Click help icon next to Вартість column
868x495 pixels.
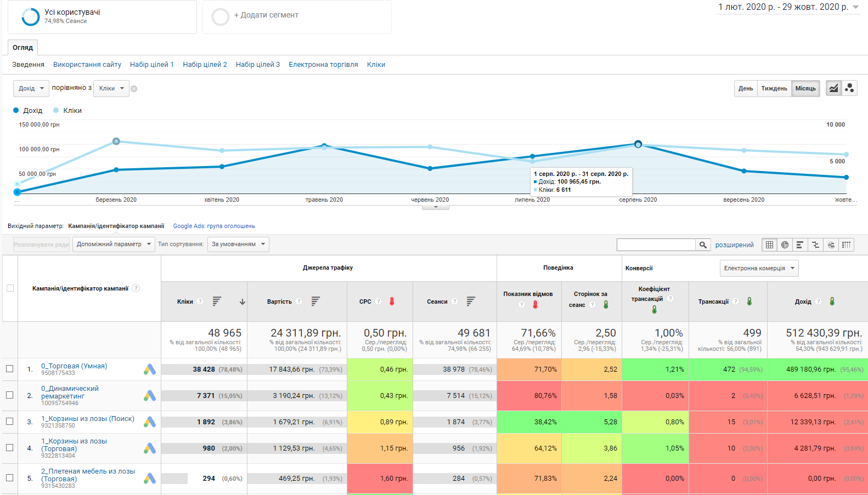pyautogui.click(x=299, y=301)
